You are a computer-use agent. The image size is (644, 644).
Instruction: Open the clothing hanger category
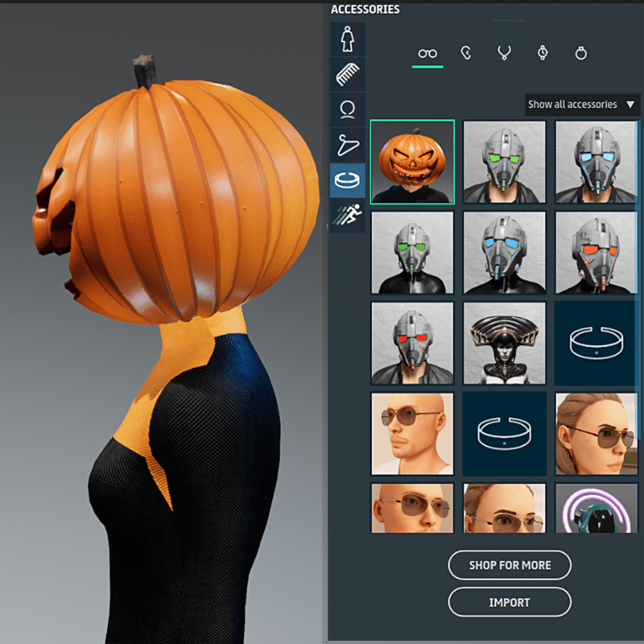tap(348, 145)
